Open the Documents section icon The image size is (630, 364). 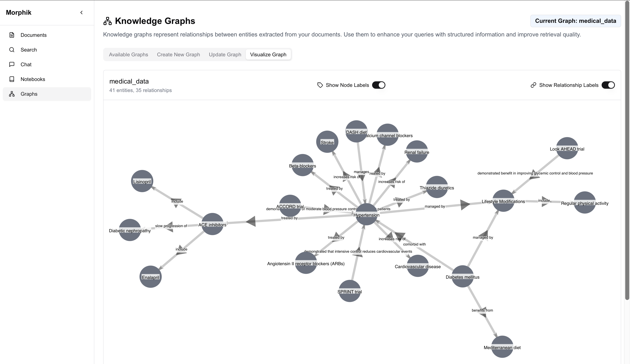pyautogui.click(x=12, y=35)
